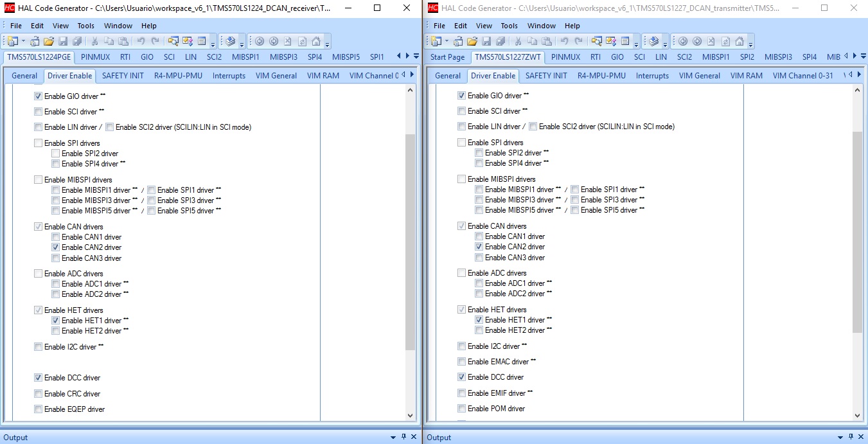Image resolution: width=868 pixels, height=444 pixels.
Task: Open Interrupts tab in transmitter window
Action: (x=652, y=76)
